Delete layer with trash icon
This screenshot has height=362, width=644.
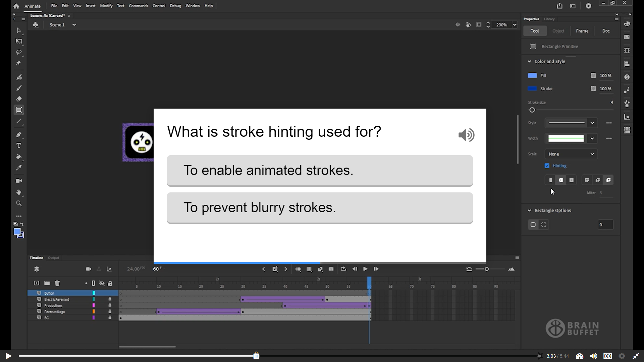pyautogui.click(x=57, y=283)
